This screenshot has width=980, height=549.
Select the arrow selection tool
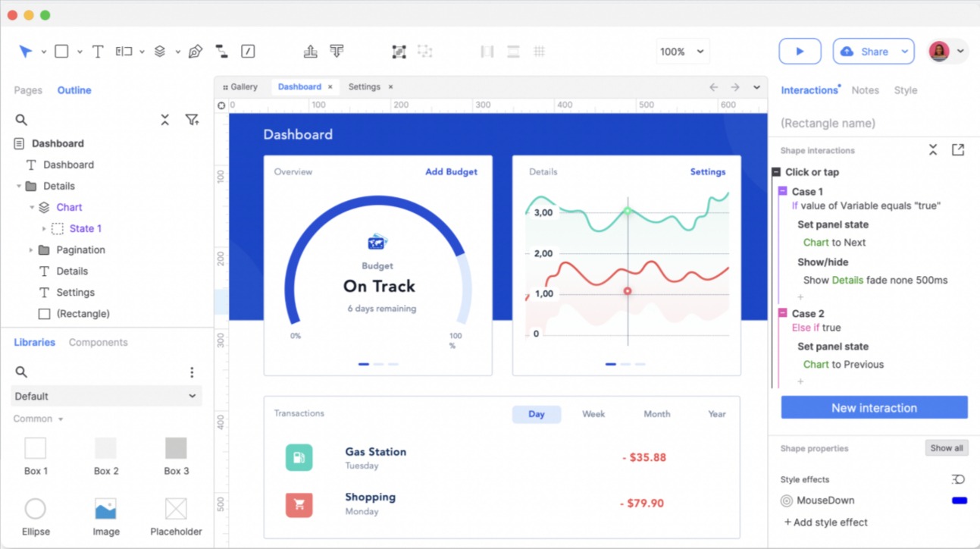25,51
